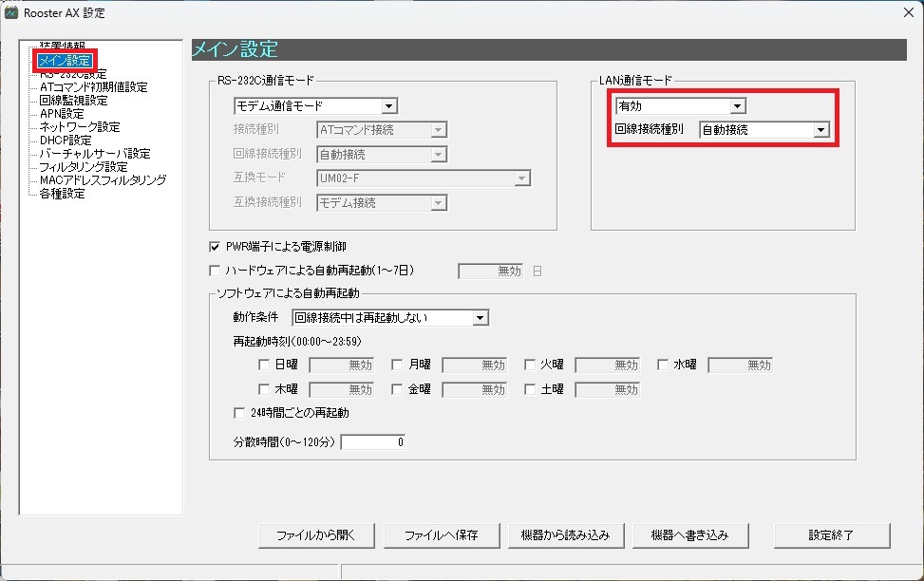Click 機器へ書き込み button
This screenshot has width=924, height=581.
tap(690, 535)
